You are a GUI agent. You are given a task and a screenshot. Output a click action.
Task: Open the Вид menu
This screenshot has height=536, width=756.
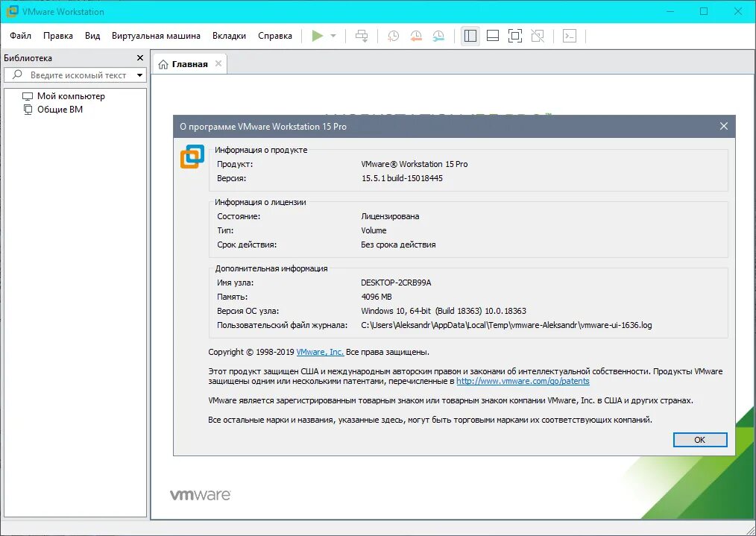click(x=92, y=36)
